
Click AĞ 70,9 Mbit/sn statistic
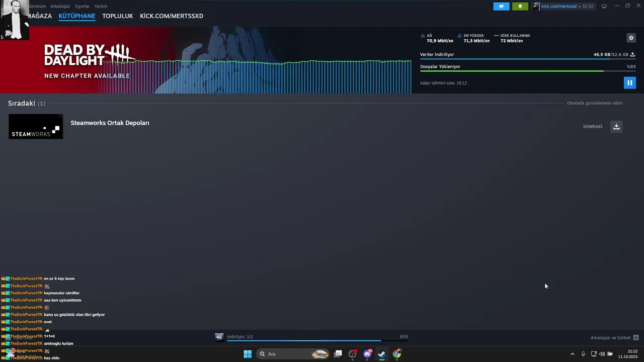click(x=437, y=38)
